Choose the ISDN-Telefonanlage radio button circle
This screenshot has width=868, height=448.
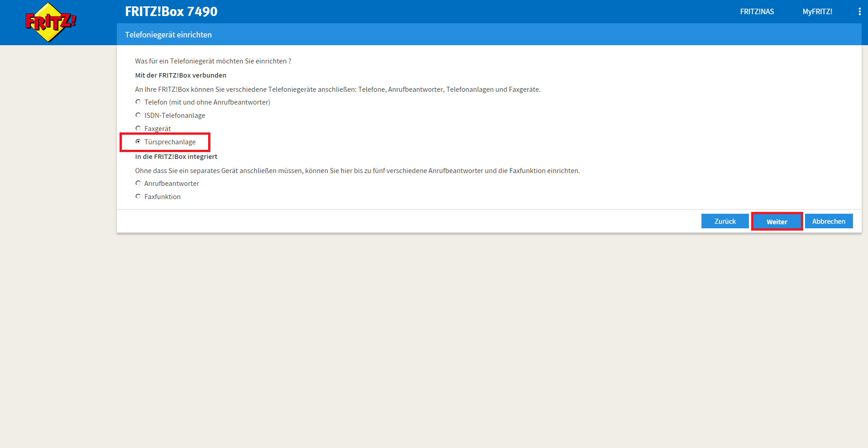point(138,115)
